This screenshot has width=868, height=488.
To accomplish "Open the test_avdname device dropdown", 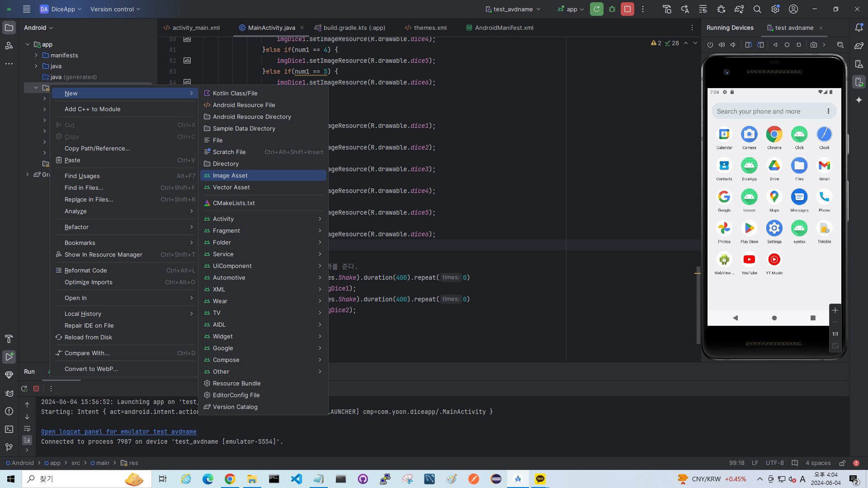I will [x=513, y=9].
